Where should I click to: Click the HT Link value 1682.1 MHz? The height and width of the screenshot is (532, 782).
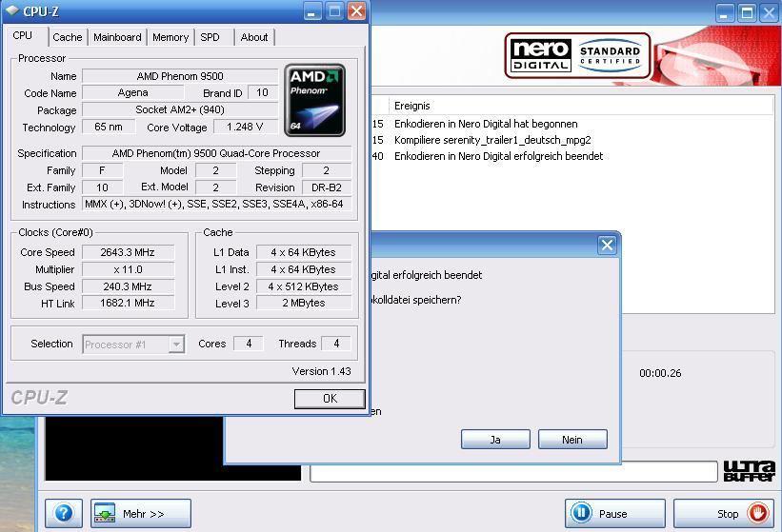tap(128, 303)
